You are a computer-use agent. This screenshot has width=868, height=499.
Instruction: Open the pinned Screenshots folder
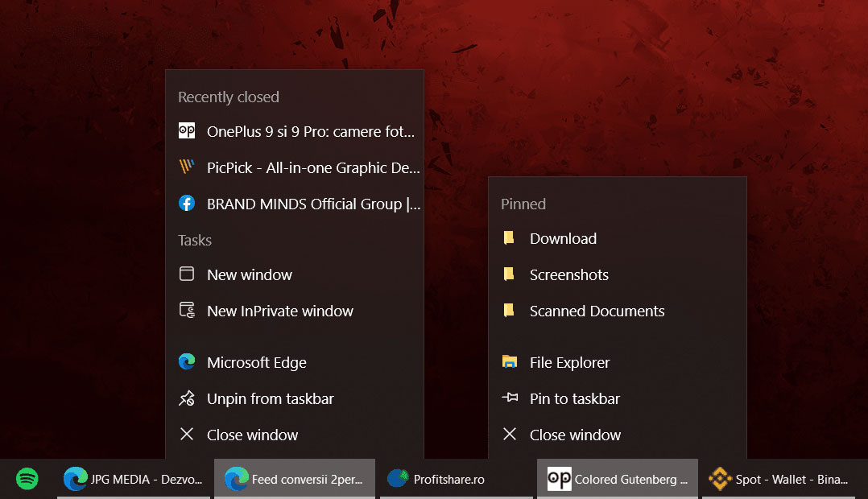coord(568,274)
